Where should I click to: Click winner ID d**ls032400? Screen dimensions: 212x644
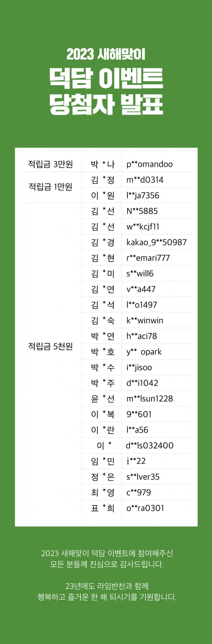pos(149,446)
